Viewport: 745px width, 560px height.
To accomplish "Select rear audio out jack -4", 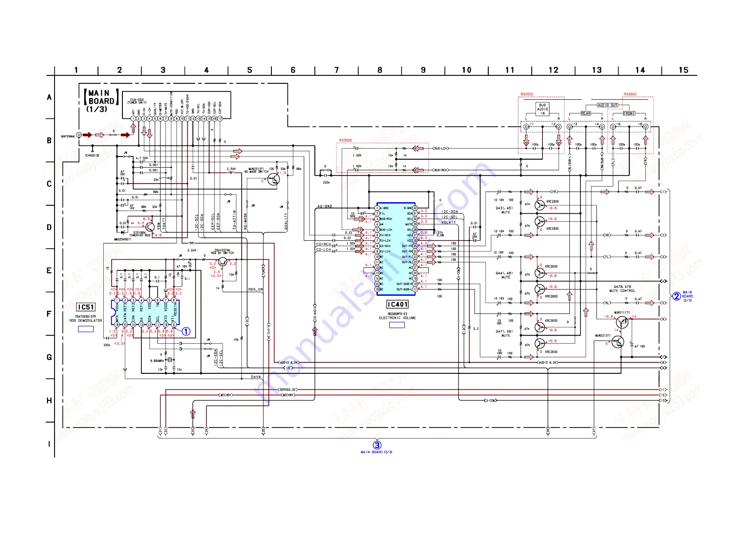I will [602, 127].
